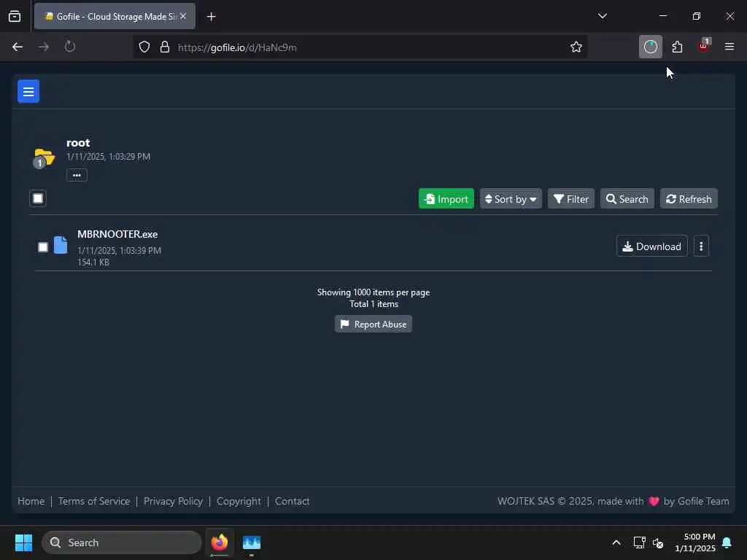Click the green Import button
The width and height of the screenshot is (747, 560).
click(446, 199)
